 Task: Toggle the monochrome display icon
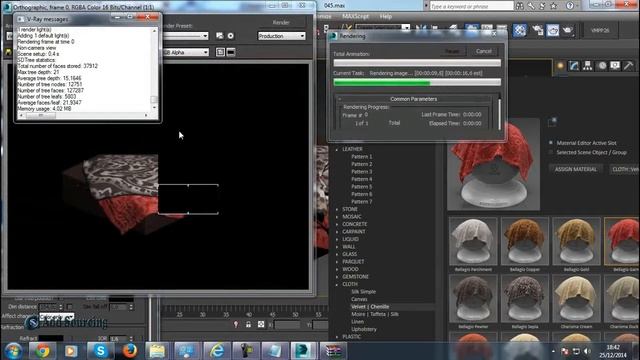pos(231,52)
